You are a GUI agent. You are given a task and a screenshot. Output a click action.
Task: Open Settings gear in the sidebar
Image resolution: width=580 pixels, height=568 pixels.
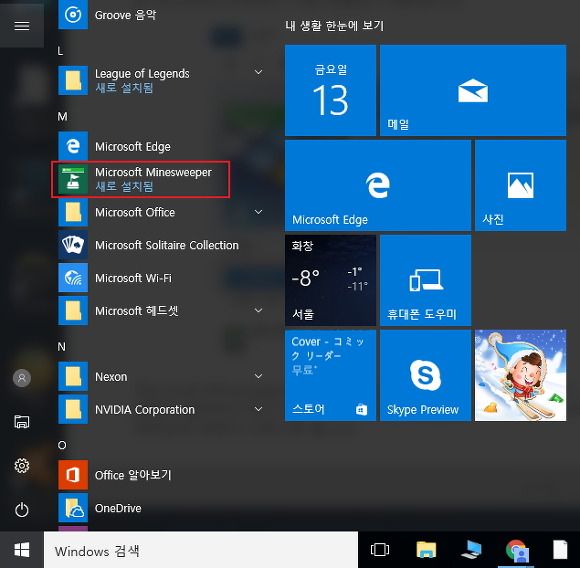click(22, 466)
